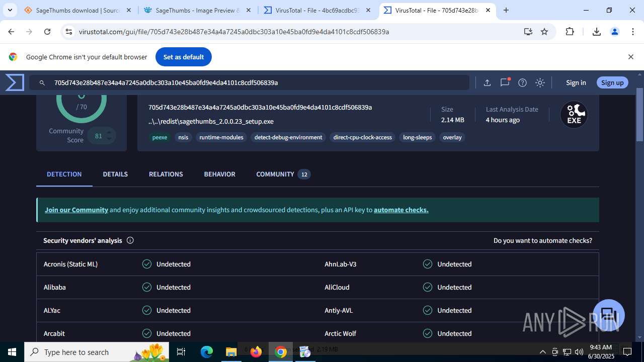This screenshot has height=362, width=644.
Task: Open the help question mark icon
Action: point(522,82)
